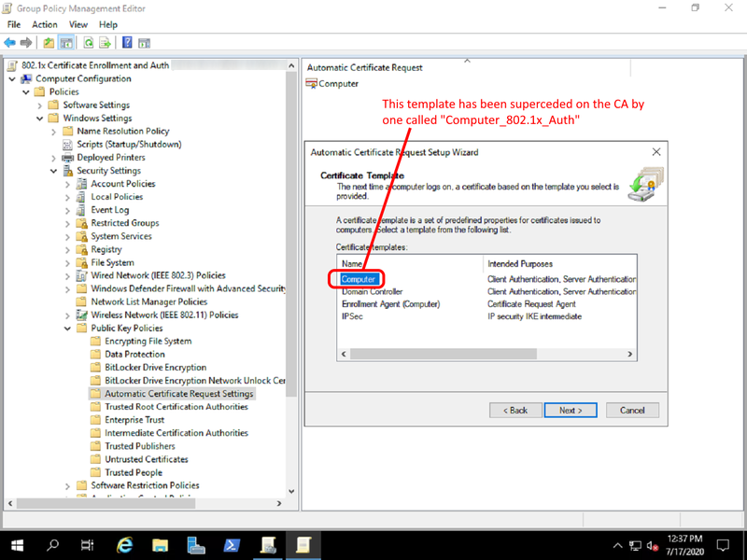Image resolution: width=747 pixels, height=560 pixels.
Task: Click the tree pane down scroll arrow
Action: point(291,492)
